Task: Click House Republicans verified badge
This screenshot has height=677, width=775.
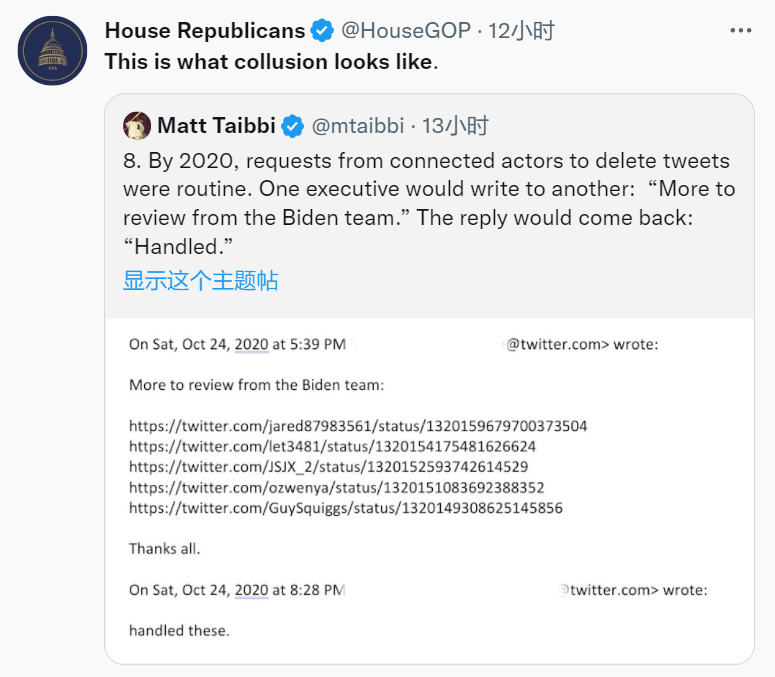Action: click(x=321, y=31)
